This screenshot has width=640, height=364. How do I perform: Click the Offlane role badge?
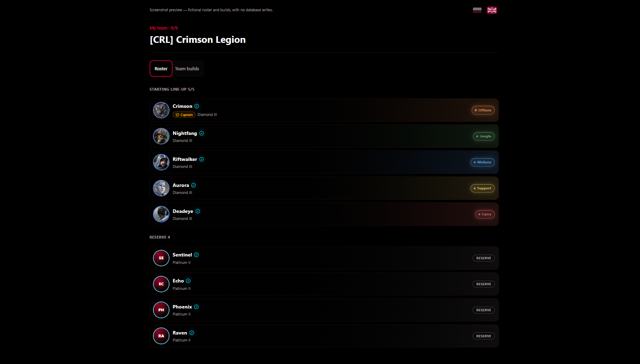tap(483, 110)
